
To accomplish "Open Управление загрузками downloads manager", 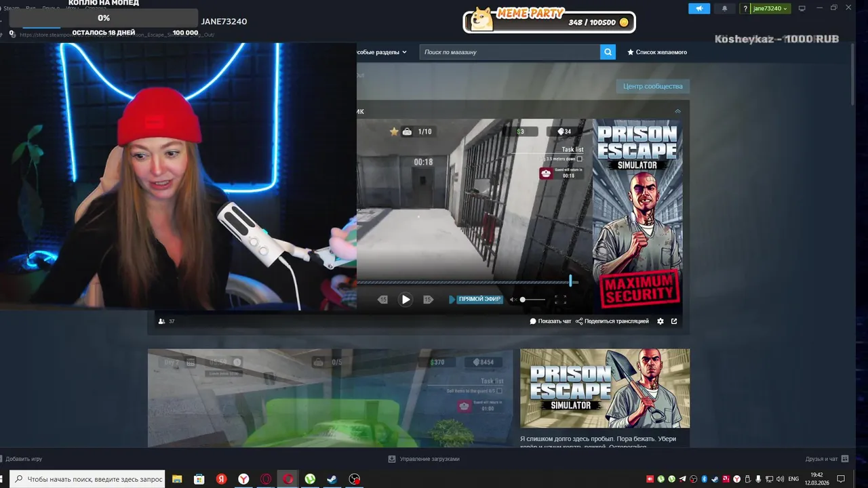I will (x=424, y=459).
